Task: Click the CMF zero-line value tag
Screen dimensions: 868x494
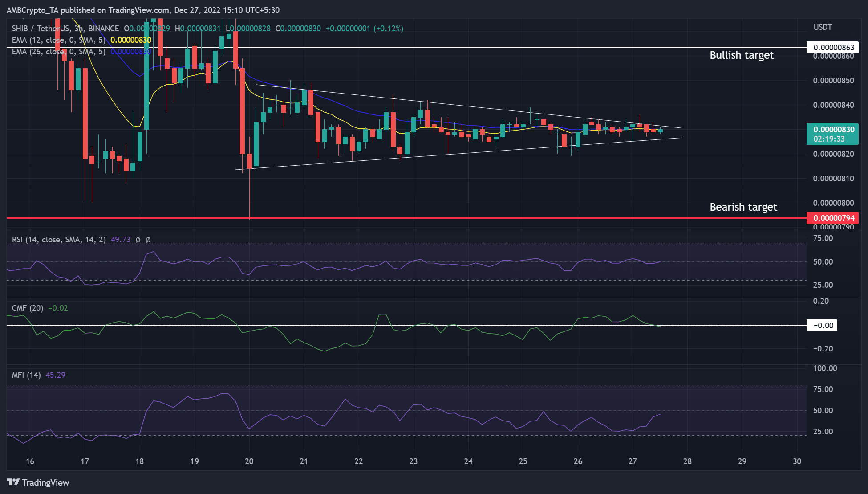Action: pyautogui.click(x=822, y=326)
